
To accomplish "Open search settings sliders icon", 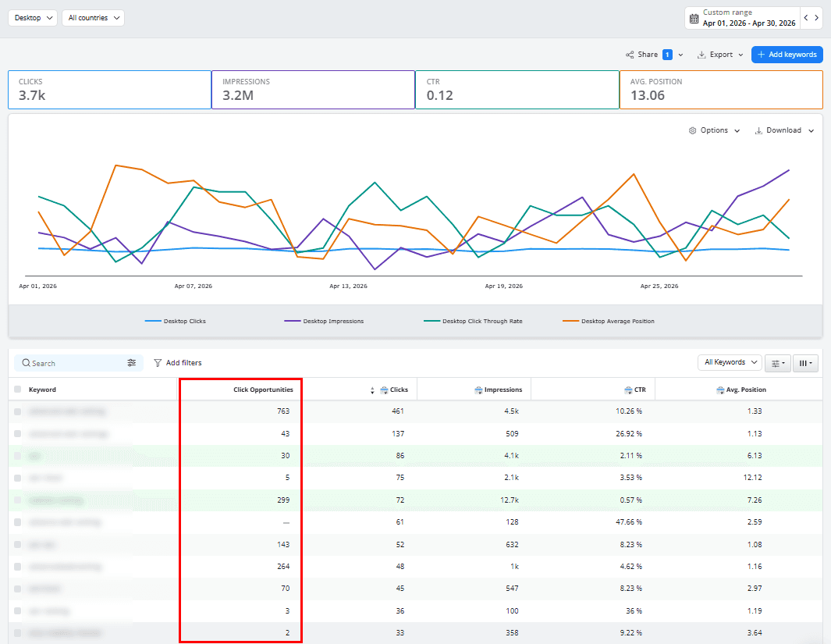I will pyautogui.click(x=131, y=362).
